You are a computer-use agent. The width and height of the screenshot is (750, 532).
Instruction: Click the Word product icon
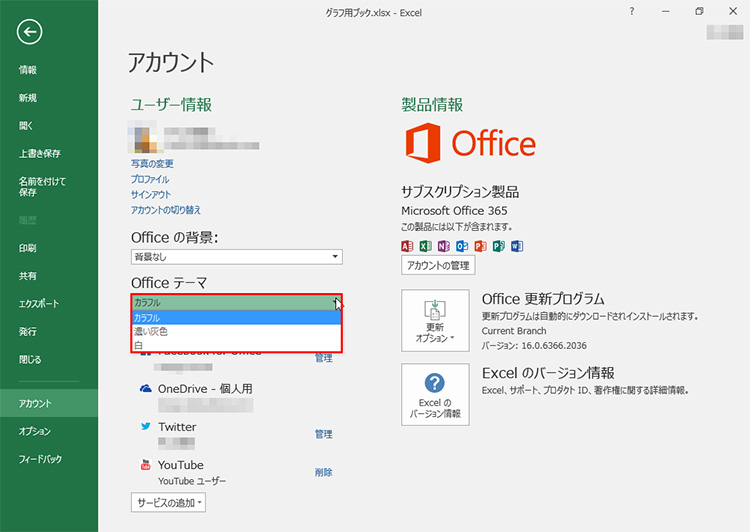pos(517,246)
